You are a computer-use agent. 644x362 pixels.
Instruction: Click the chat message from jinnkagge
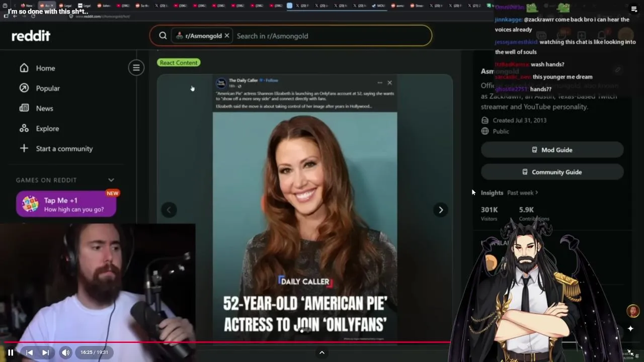tap(562, 24)
